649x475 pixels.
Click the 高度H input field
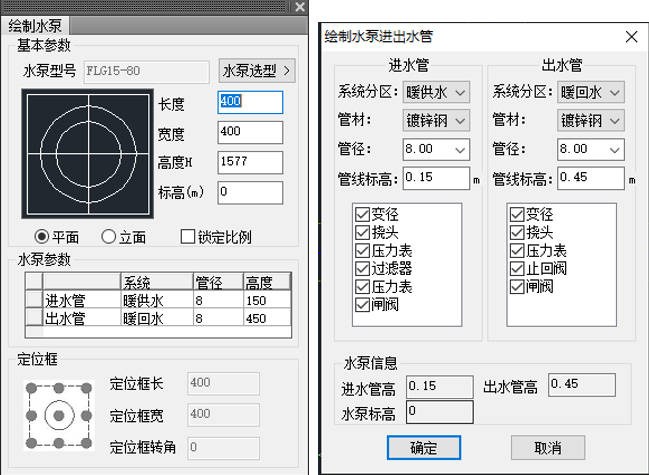249,161
